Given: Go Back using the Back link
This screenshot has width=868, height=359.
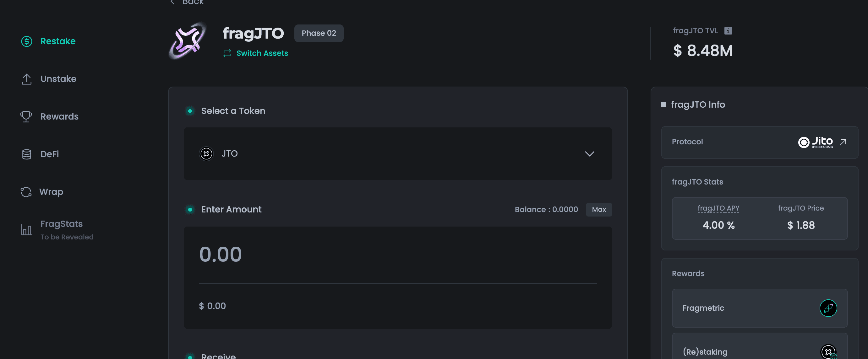Looking at the screenshot, I should pyautogui.click(x=187, y=3).
